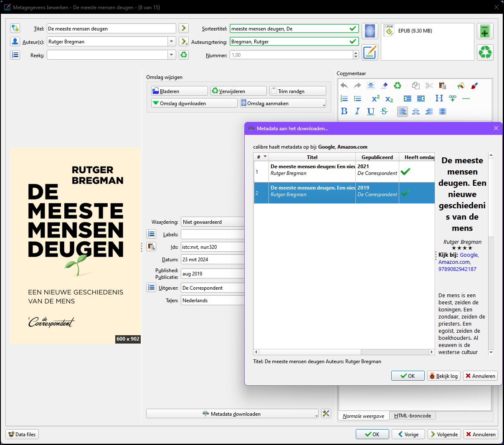This screenshot has width=504, height=445.
Task: Apply subscript formatting
Action: pos(389,99)
